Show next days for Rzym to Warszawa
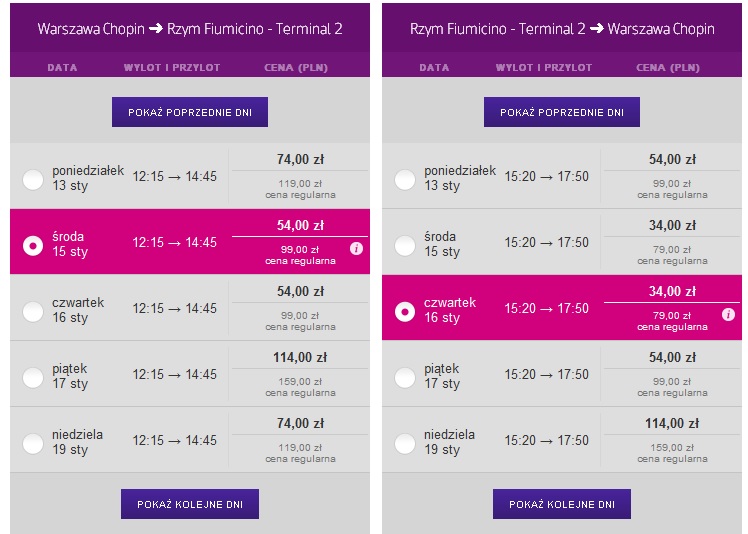The height and width of the screenshot is (534, 748). 562,504
